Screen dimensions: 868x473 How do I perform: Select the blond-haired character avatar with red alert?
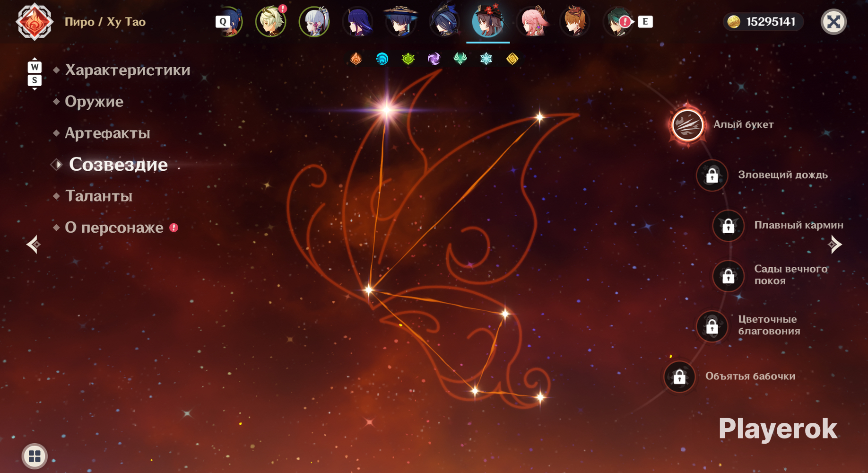270,22
